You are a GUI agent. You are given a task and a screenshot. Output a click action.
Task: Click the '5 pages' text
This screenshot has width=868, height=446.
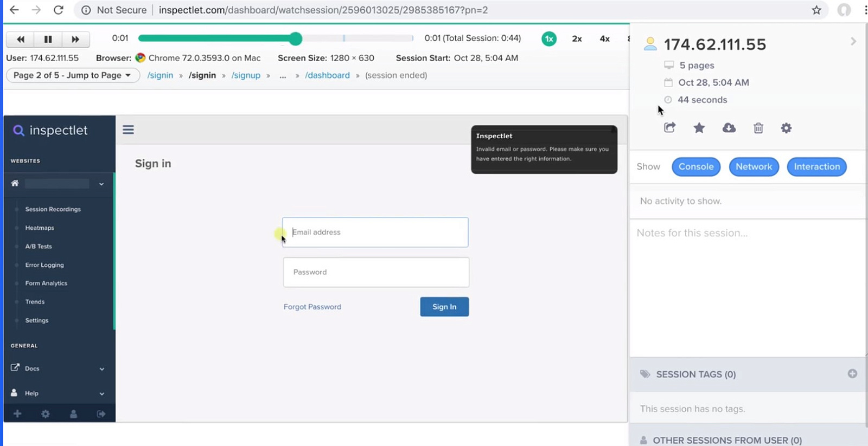click(697, 65)
